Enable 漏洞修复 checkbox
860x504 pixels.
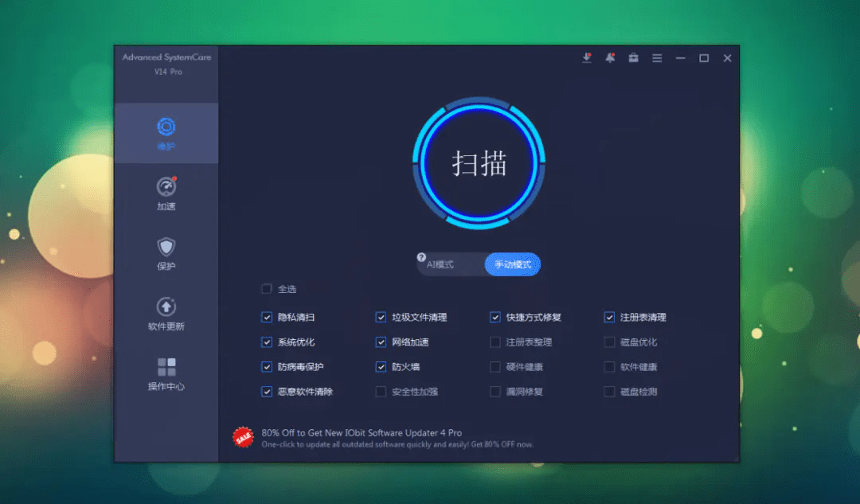494,392
